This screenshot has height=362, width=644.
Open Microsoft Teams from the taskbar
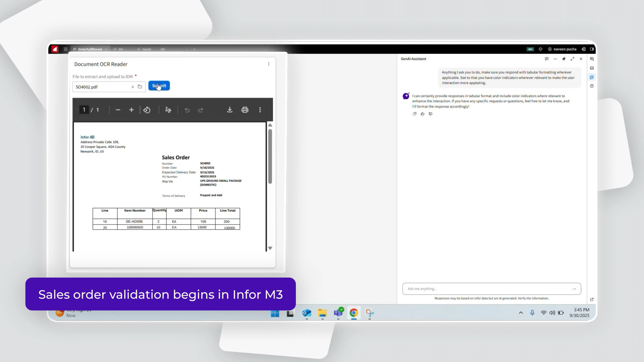[338, 313]
